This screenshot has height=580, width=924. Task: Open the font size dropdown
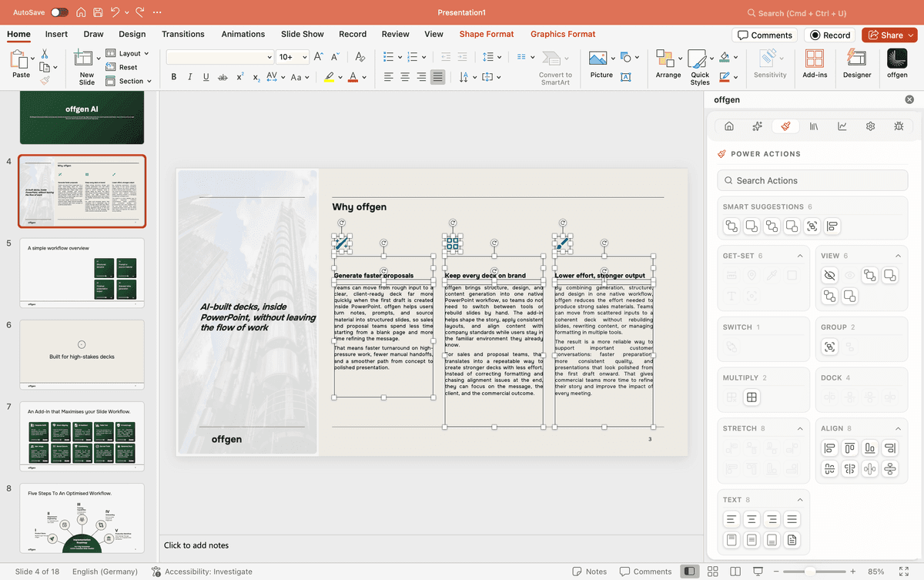(306, 57)
